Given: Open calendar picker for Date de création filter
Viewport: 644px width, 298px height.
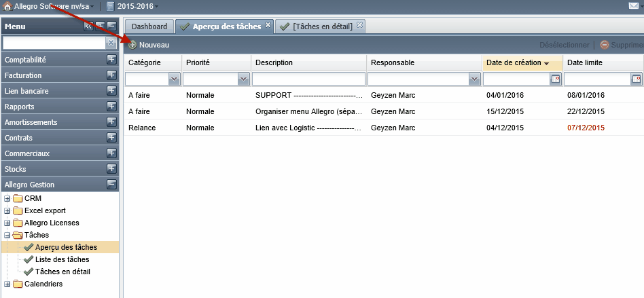Looking at the screenshot, I should 556,79.
